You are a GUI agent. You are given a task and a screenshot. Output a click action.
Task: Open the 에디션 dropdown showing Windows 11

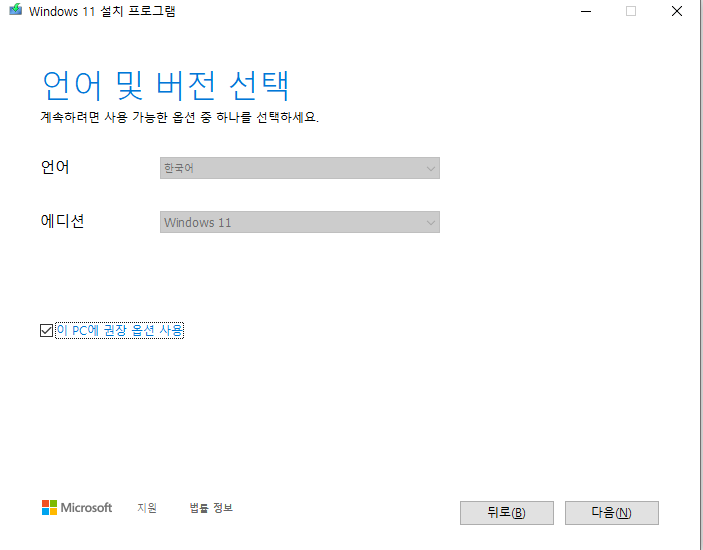point(299,222)
